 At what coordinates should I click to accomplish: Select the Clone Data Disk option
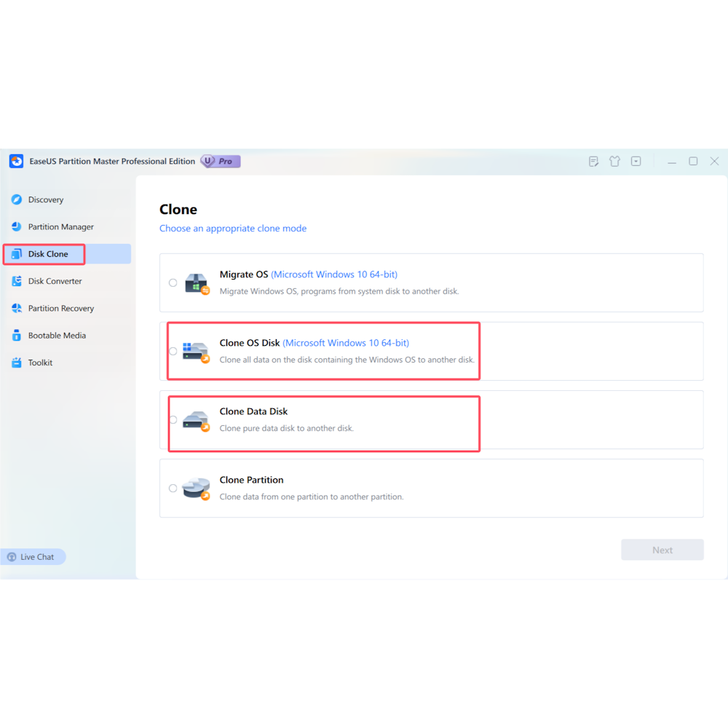pos(173,419)
